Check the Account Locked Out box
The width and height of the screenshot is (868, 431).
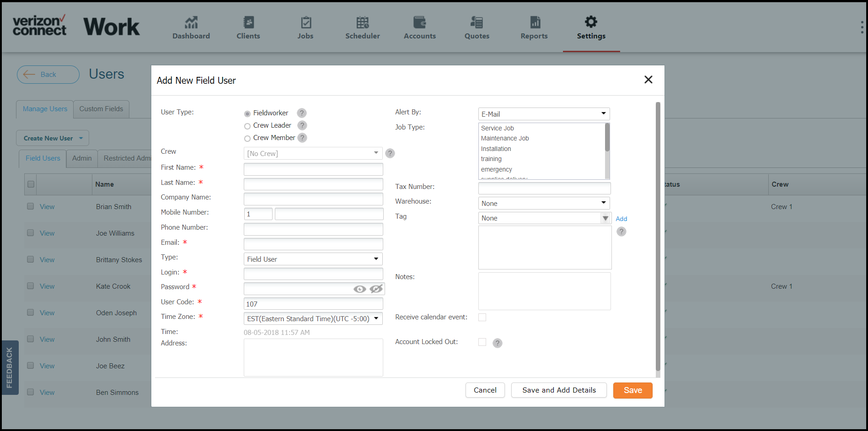pos(482,342)
